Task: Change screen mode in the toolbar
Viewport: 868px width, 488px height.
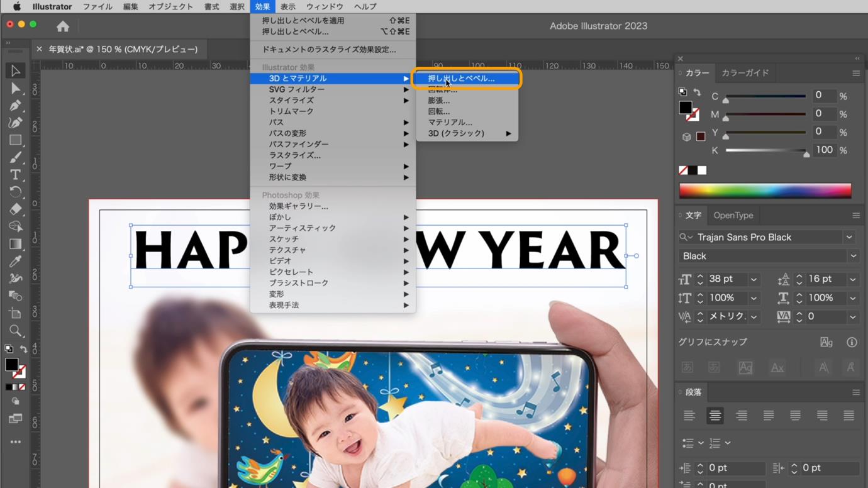Action: (x=15, y=419)
